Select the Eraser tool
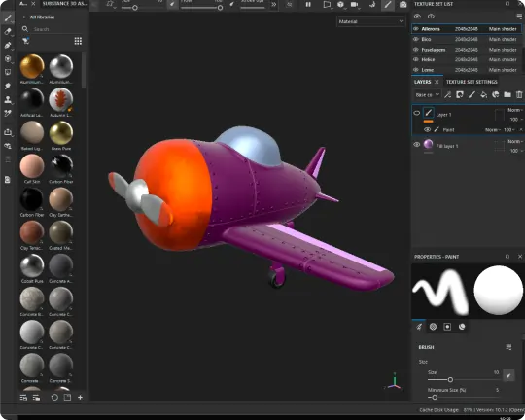The width and height of the screenshot is (525, 420). pyautogui.click(x=8, y=31)
